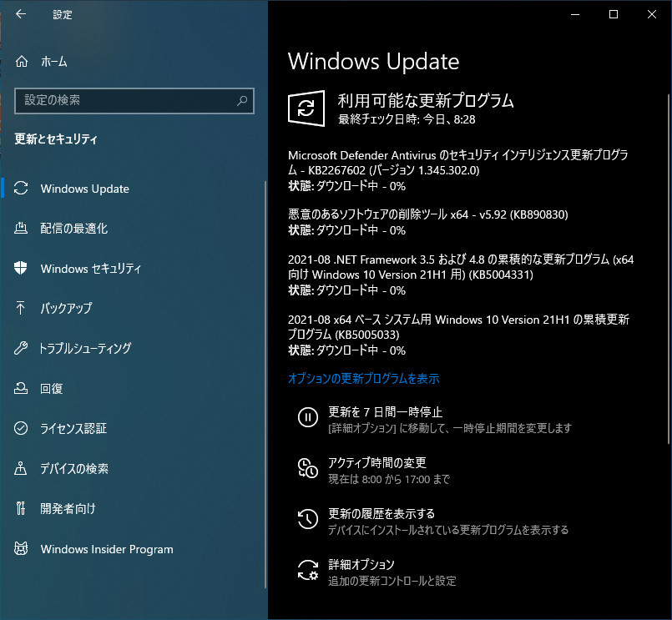This screenshot has width=672, height=620.
Task: Click the shield icon for Windows セキュリティ
Action: (21, 268)
